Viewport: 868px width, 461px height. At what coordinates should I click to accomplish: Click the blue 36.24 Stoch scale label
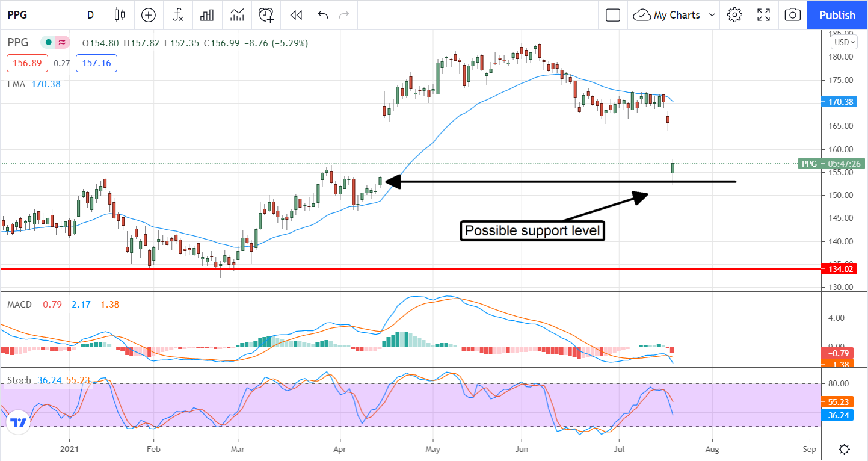pos(837,415)
